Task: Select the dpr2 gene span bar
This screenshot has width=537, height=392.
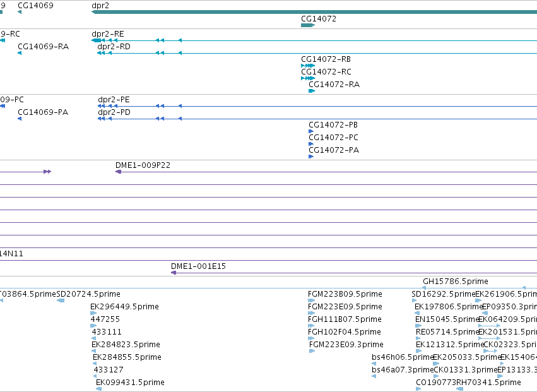Action: pos(314,13)
